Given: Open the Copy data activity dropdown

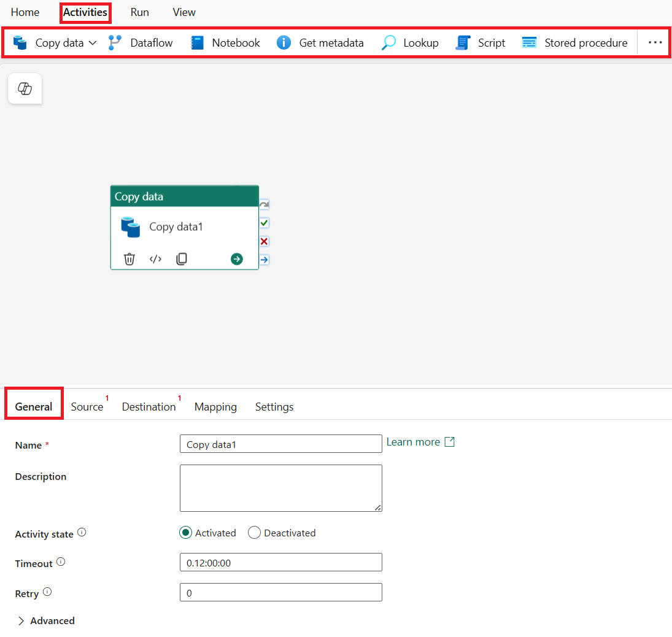Looking at the screenshot, I should click(93, 43).
